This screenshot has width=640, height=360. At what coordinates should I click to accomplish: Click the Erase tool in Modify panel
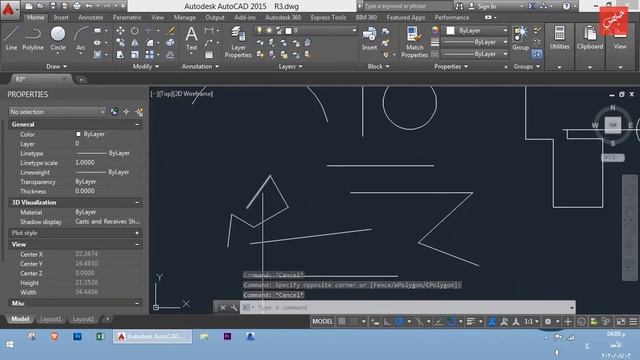[171, 31]
